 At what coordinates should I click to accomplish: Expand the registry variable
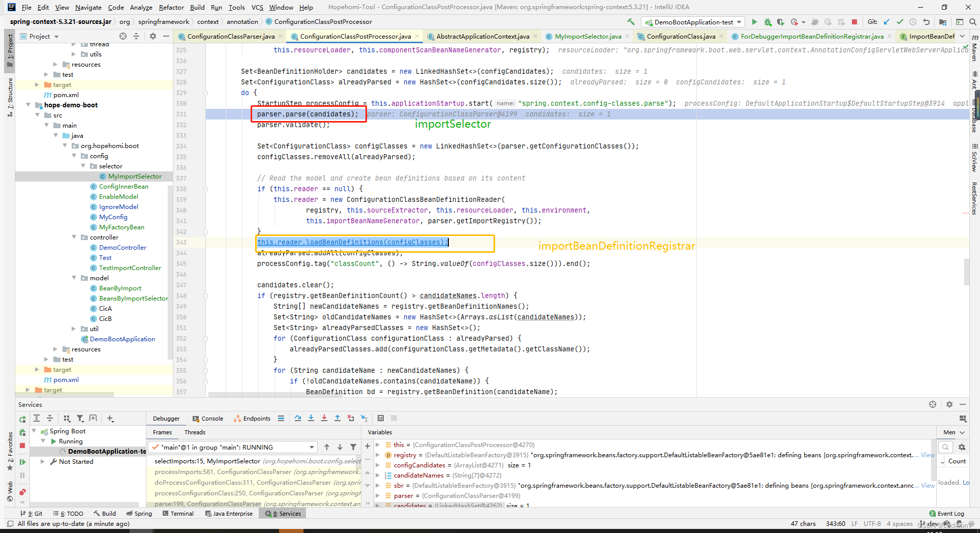[x=378, y=455]
